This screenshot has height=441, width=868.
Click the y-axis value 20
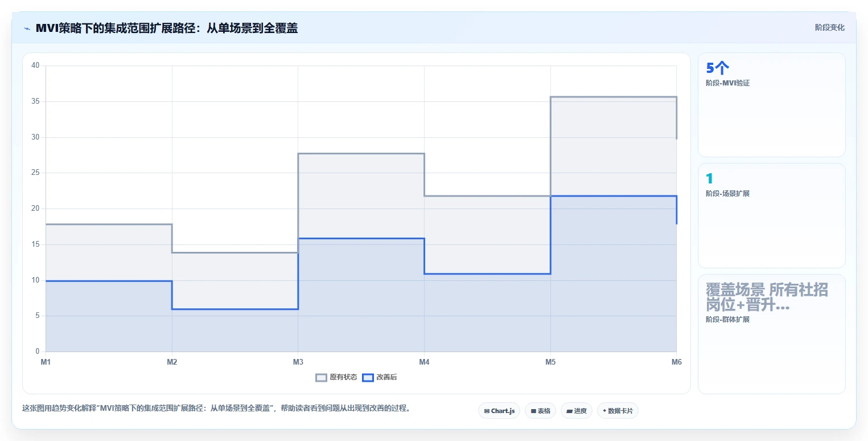(x=35, y=209)
